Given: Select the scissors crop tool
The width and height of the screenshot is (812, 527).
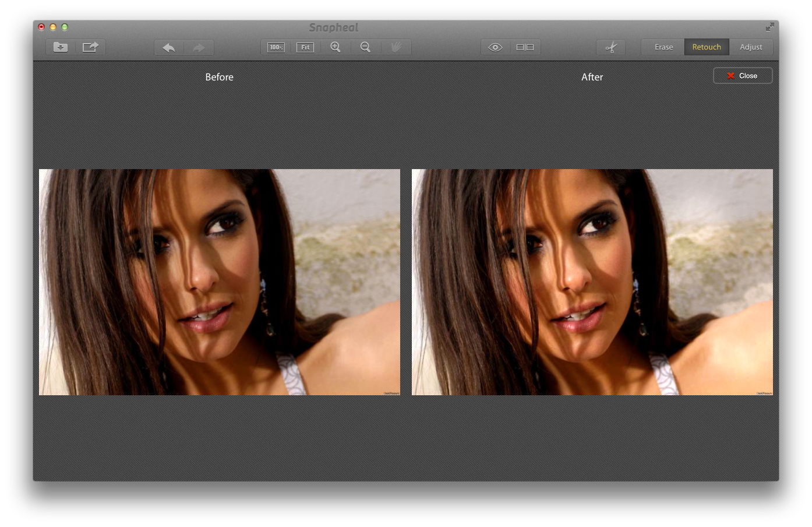Looking at the screenshot, I should pos(610,47).
